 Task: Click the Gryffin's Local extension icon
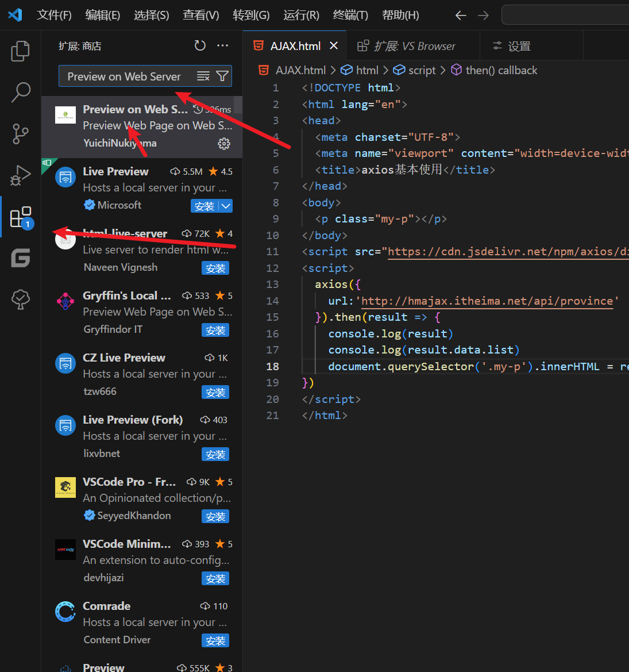tap(65, 301)
